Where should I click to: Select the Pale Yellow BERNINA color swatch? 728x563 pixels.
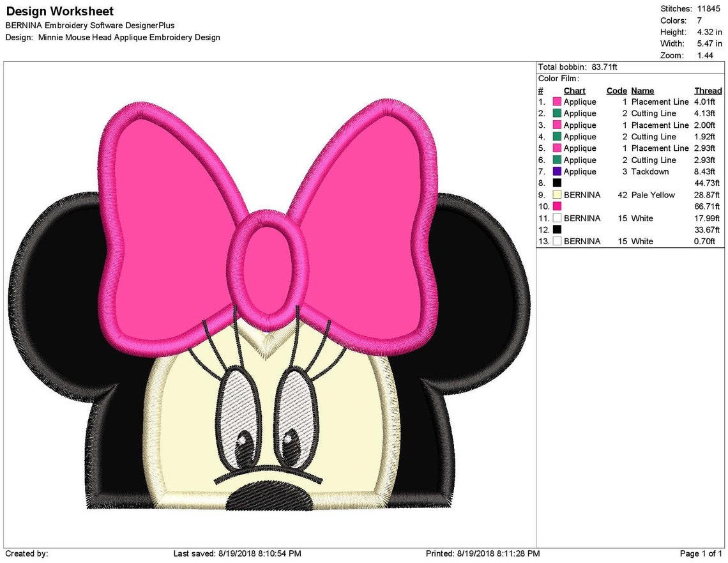556,195
